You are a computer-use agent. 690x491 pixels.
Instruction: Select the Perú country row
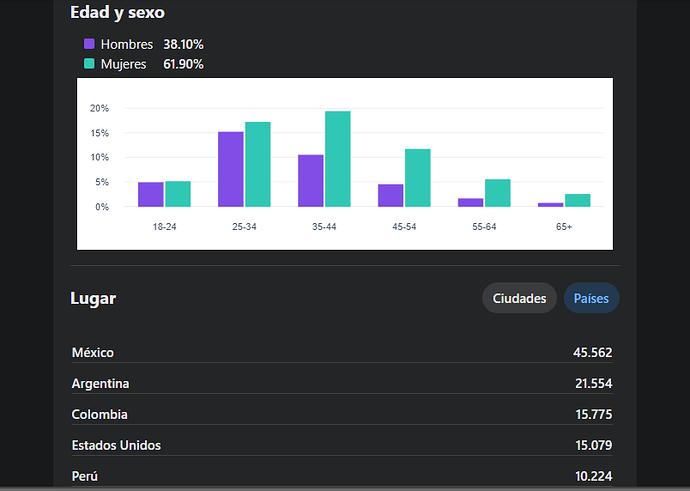341,475
